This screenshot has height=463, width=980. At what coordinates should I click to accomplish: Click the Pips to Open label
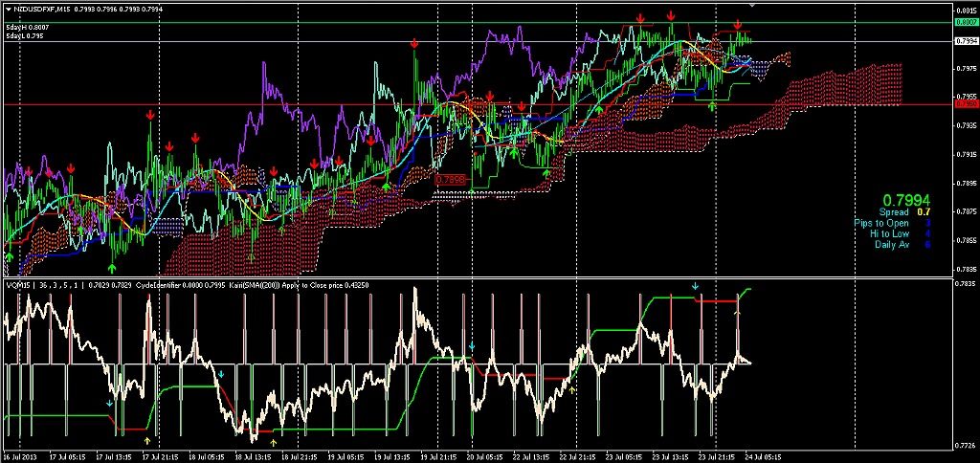click(x=881, y=223)
